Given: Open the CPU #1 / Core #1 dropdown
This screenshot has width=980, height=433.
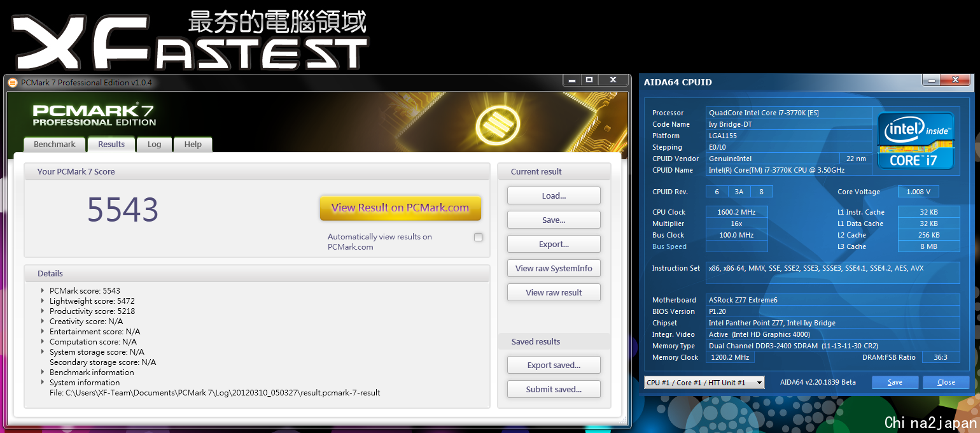Looking at the screenshot, I should pos(704,382).
